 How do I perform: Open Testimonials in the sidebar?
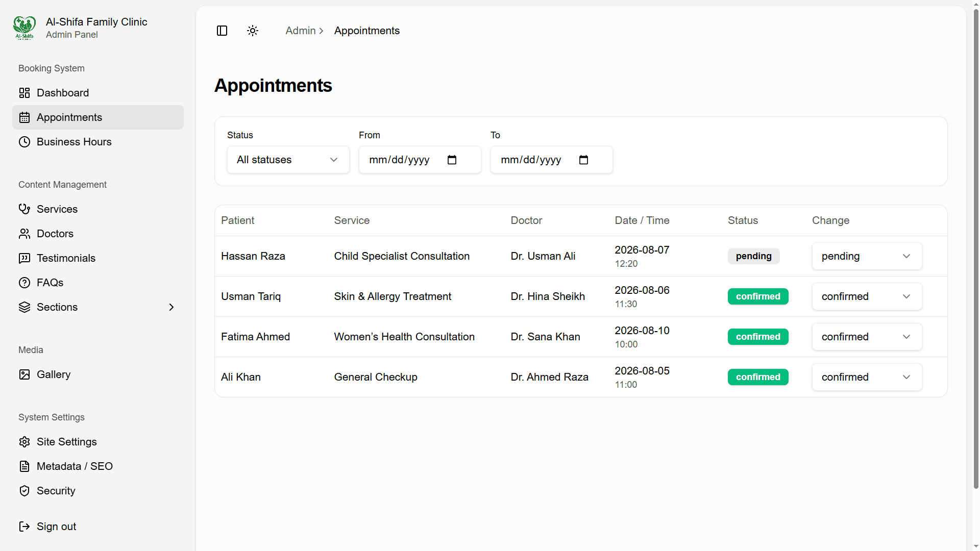pos(98,258)
